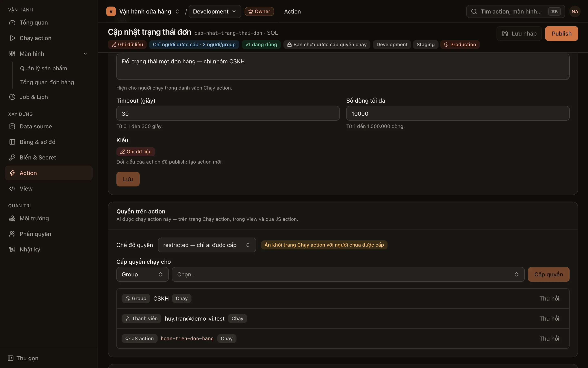Image resolution: width=588 pixels, height=368 pixels.
Task: Click the Nhật ký log icon
Action: tap(12, 249)
